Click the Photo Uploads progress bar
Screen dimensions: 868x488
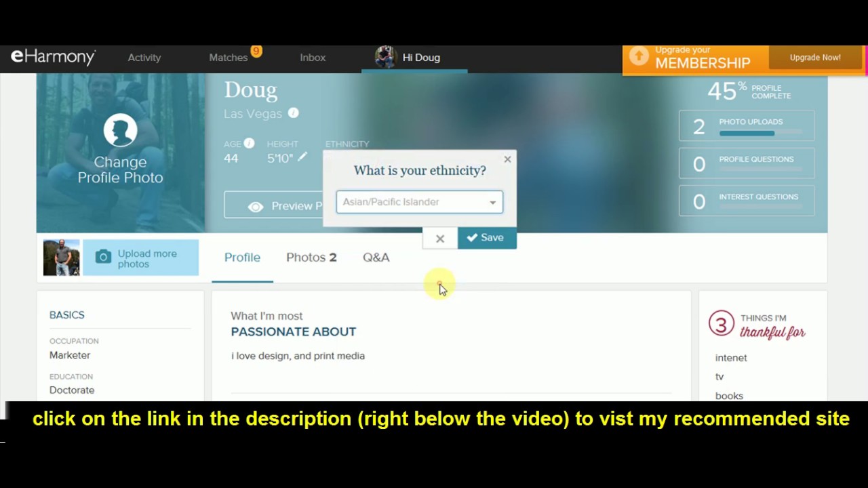761,134
